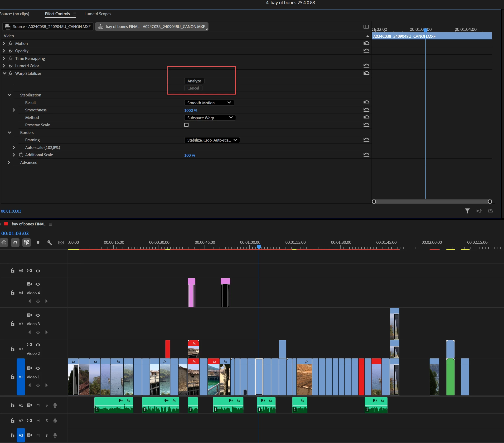Click the Smoothness 1000 % value
Image resolution: width=504 pixels, height=443 pixels.
(x=190, y=110)
